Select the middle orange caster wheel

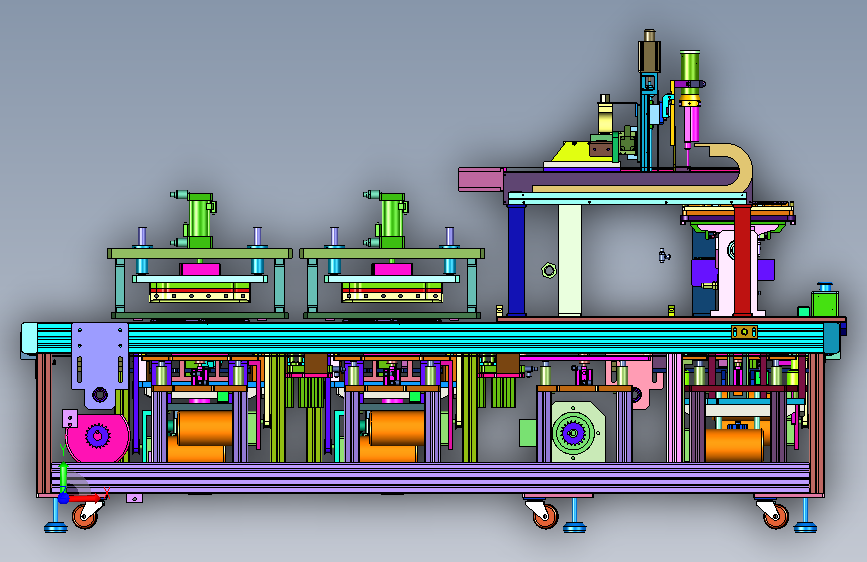(546, 516)
